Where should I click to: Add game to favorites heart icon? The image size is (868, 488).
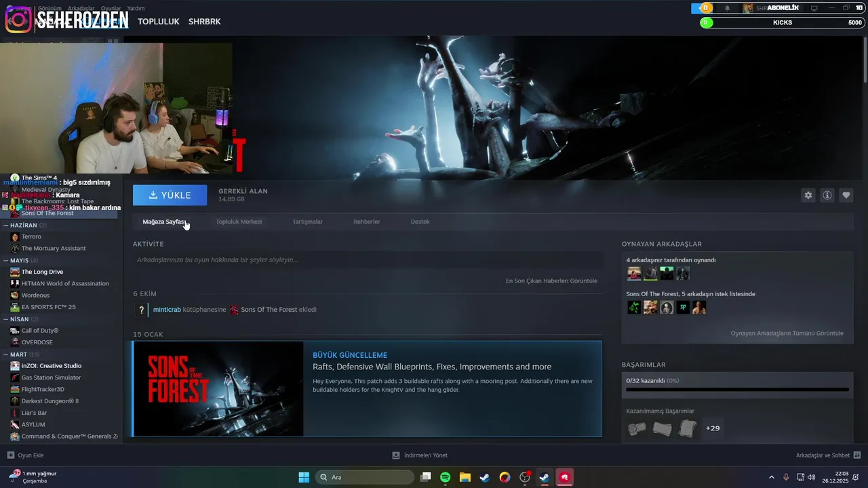[846, 195]
